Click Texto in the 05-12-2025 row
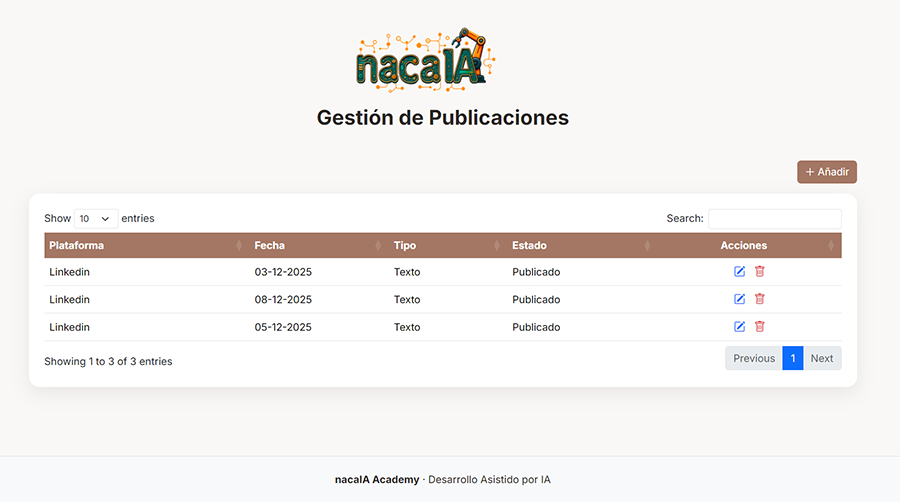The height and width of the screenshot is (502, 900). click(407, 327)
